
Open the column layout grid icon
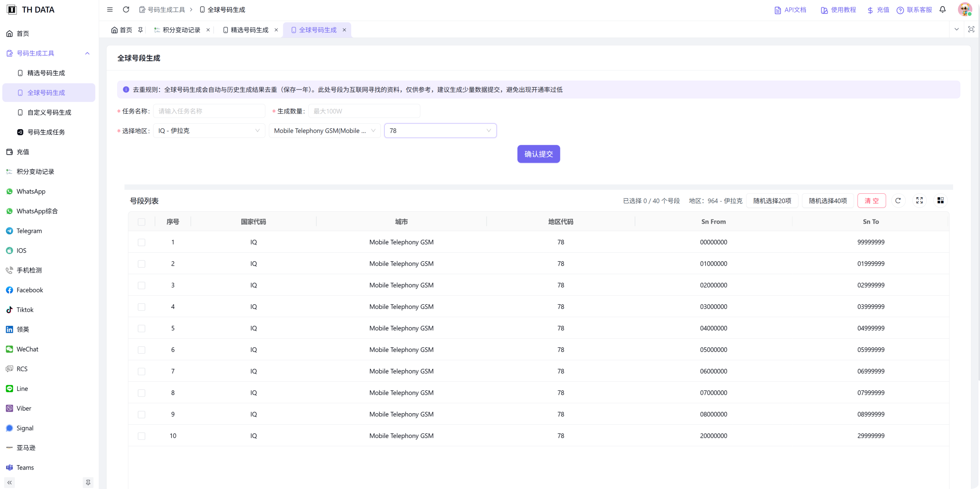click(941, 201)
